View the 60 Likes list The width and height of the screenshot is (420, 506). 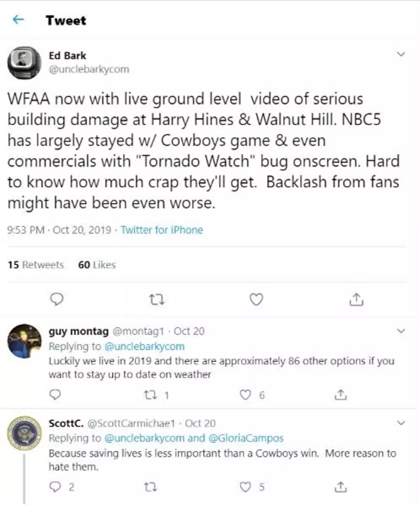point(97,265)
